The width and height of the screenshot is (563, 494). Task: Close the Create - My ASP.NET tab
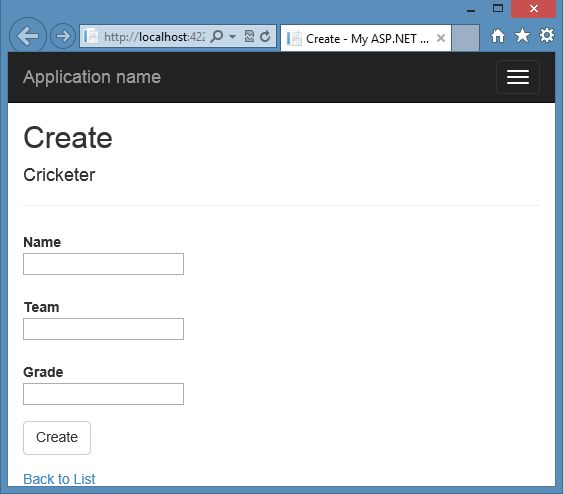[441, 38]
